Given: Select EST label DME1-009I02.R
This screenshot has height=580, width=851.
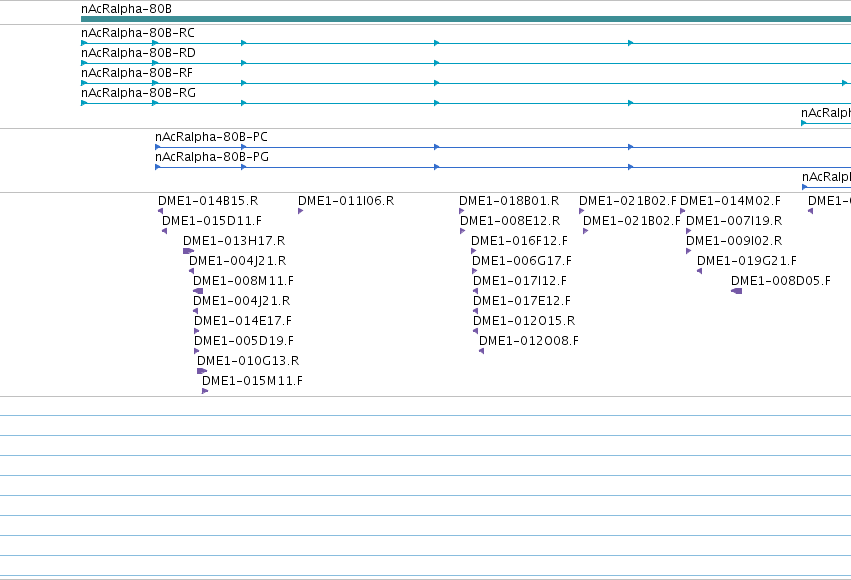Looking at the screenshot, I should coord(734,241).
